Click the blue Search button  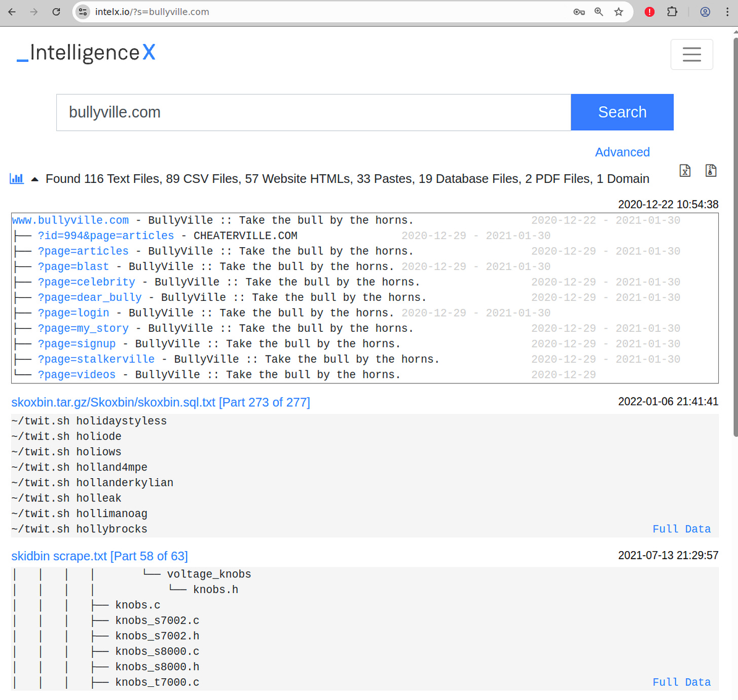622,112
